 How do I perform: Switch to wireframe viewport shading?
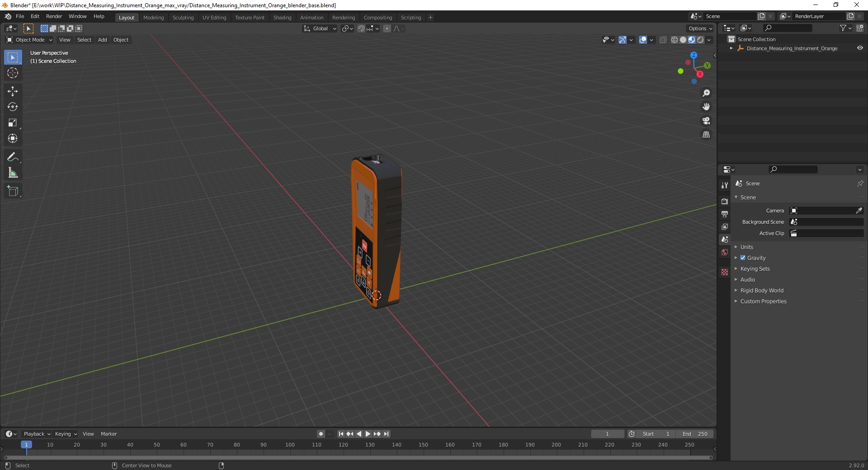point(675,40)
